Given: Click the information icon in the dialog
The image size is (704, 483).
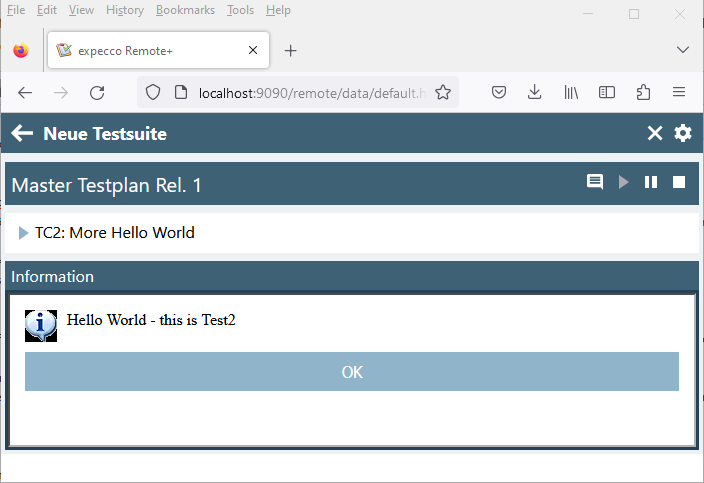Looking at the screenshot, I should click(41, 324).
